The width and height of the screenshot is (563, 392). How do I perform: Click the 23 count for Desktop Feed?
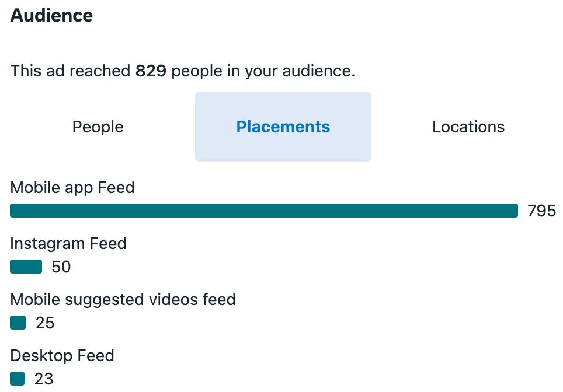44,379
